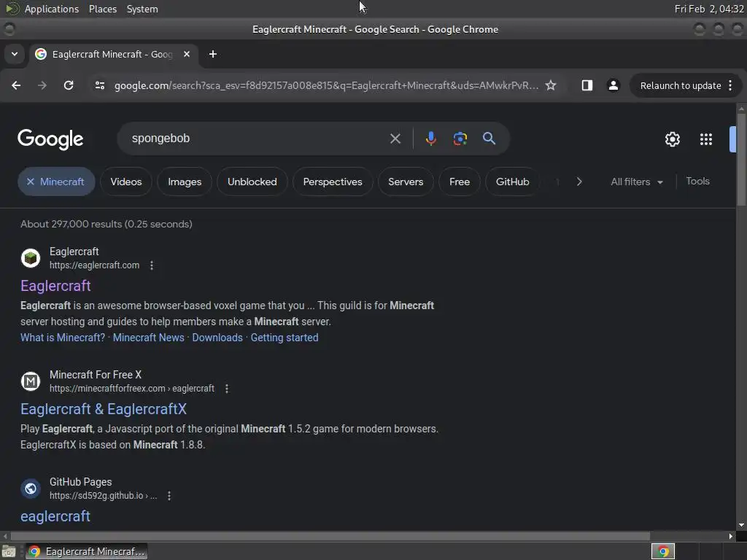The width and height of the screenshot is (747, 560).
Task: Open a new browser tab
Action: (213, 54)
